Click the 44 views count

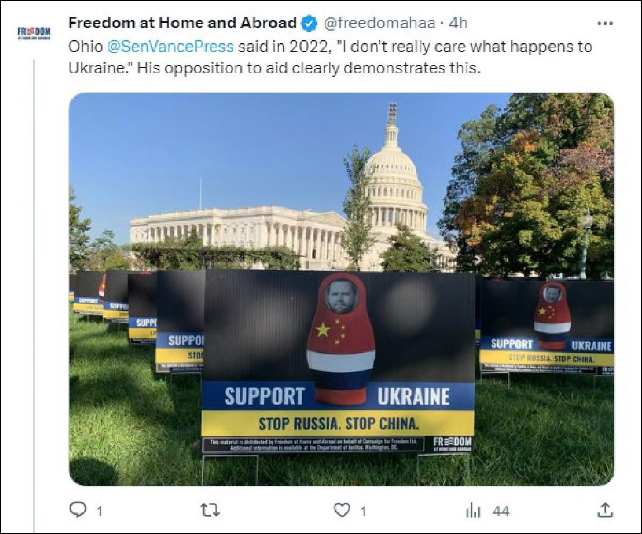pyautogui.click(x=501, y=511)
